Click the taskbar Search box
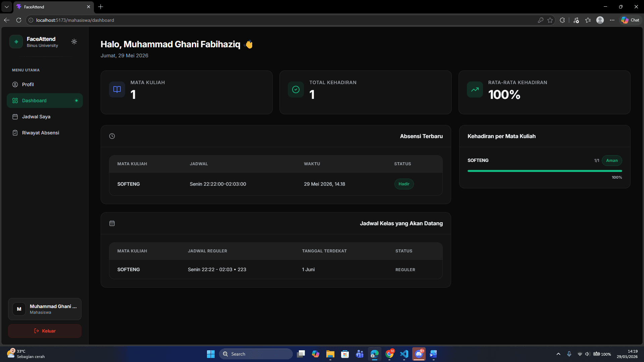 pos(256,354)
